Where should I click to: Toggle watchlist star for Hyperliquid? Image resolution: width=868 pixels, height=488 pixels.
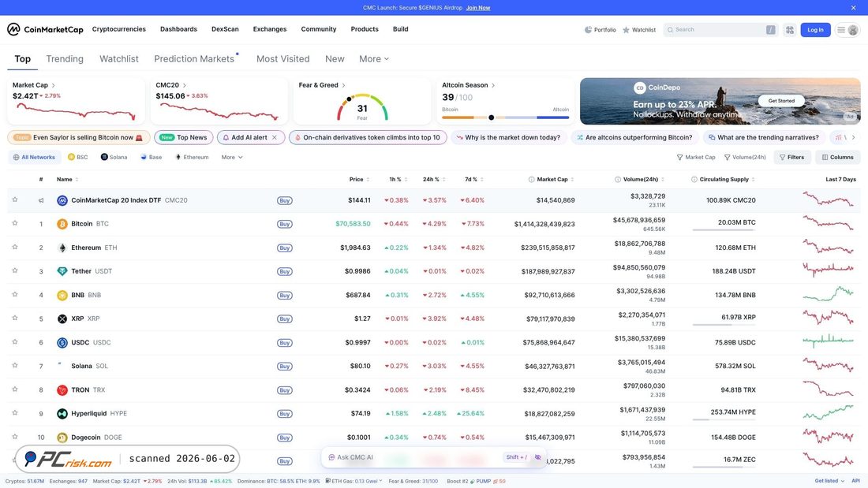point(15,413)
